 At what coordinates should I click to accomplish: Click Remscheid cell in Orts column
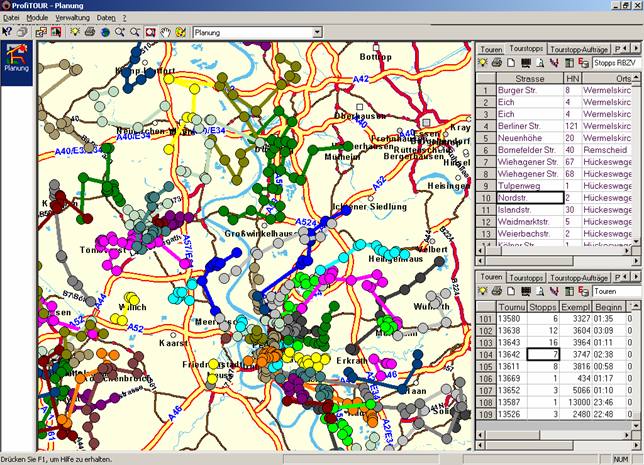607,150
